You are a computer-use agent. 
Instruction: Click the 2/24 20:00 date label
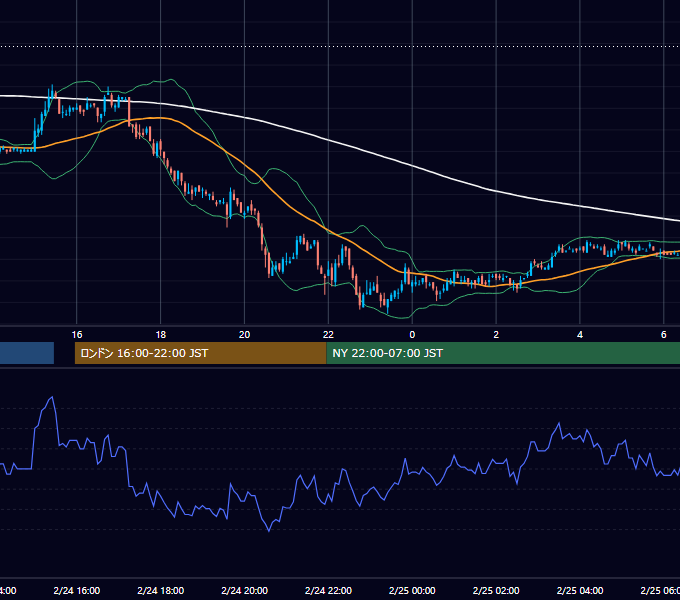click(x=245, y=590)
